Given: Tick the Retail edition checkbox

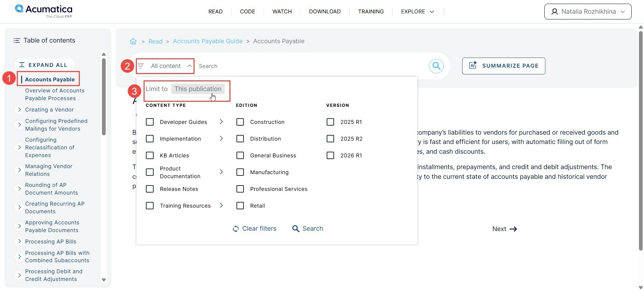Looking at the screenshot, I should (x=240, y=206).
